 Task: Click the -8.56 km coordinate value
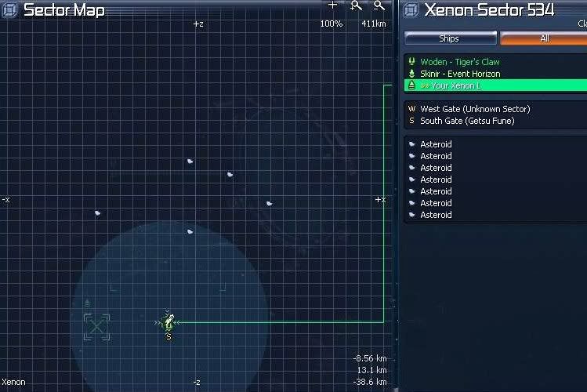[x=369, y=358]
